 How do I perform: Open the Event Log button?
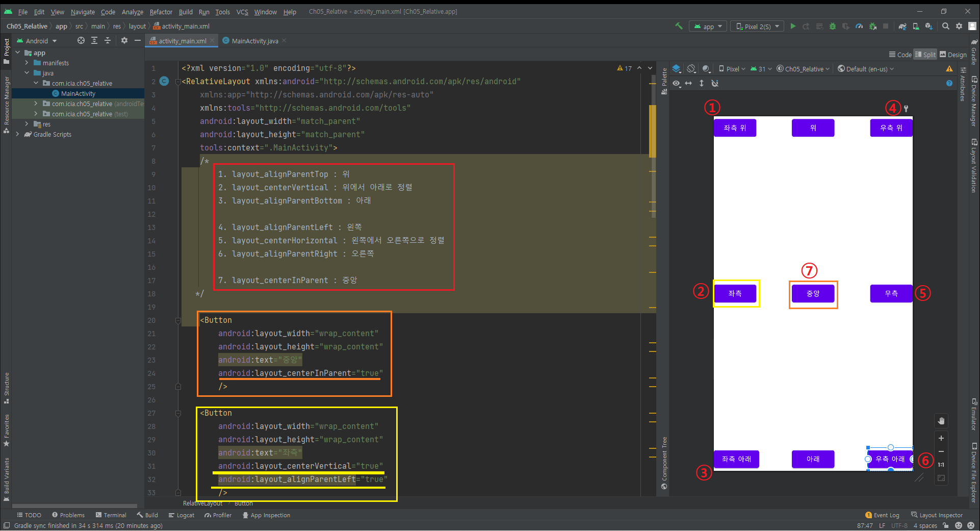coord(883,515)
